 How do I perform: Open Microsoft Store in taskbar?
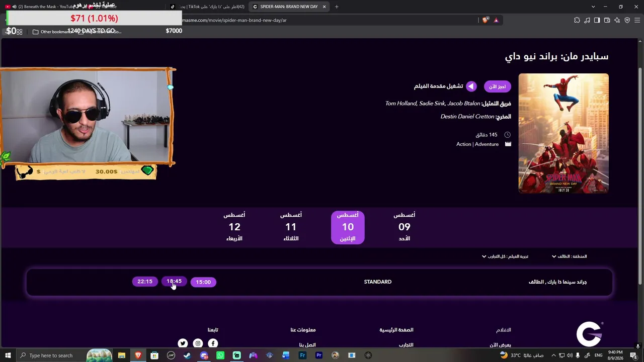click(x=154, y=355)
